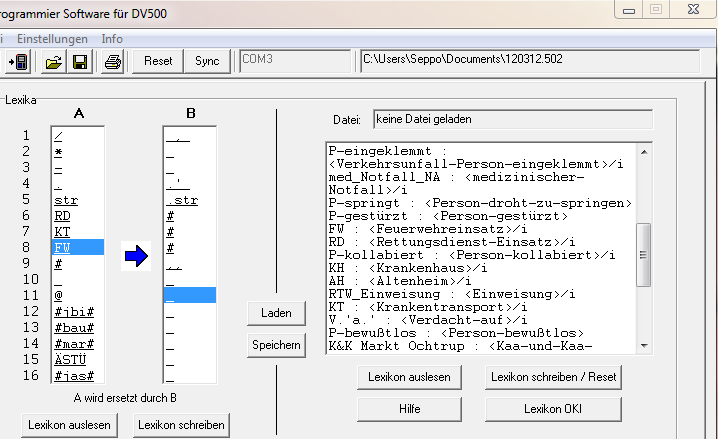Click the transfer-to-device toolbar icon

17,61
